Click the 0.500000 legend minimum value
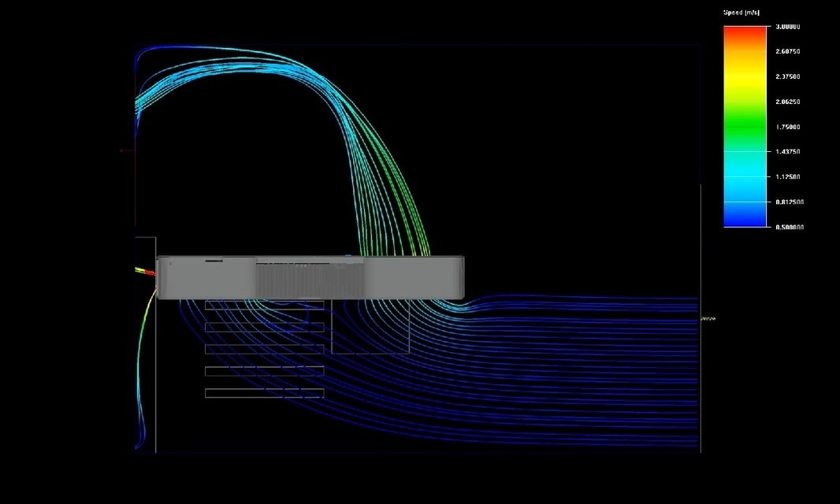The width and height of the screenshot is (840, 504). [790, 227]
